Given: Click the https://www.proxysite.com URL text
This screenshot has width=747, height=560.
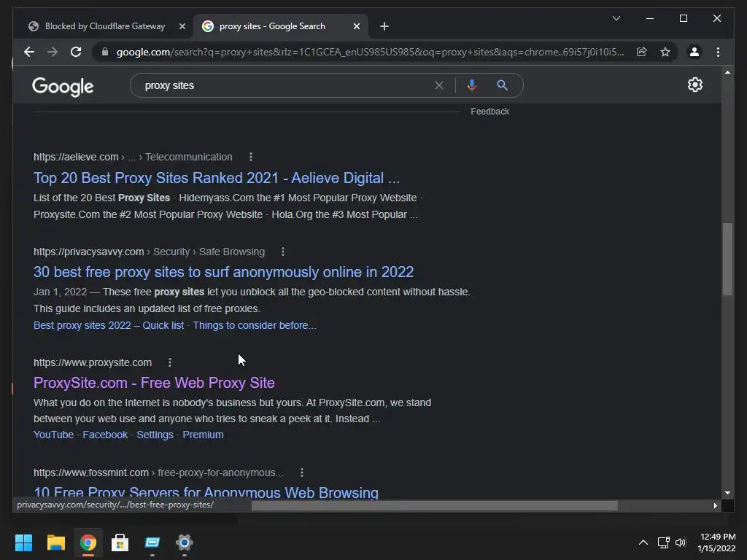Looking at the screenshot, I should tap(93, 362).
